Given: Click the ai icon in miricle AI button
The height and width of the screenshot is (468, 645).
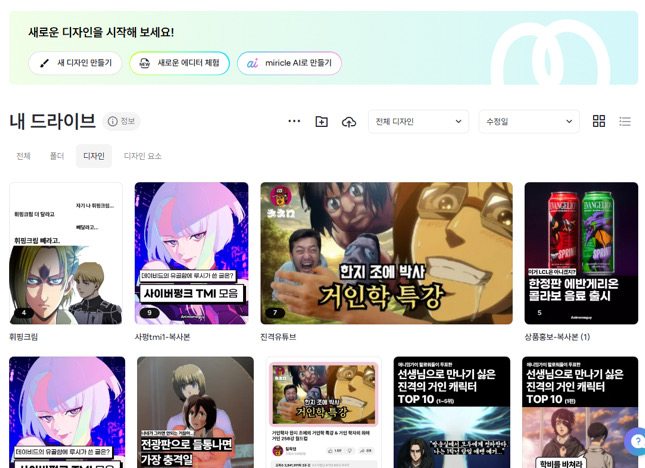Looking at the screenshot, I should 252,63.
